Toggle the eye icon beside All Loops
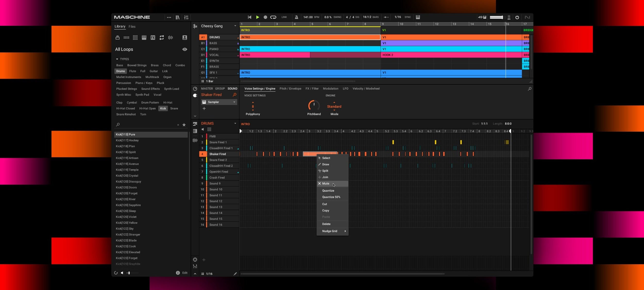 point(185,49)
